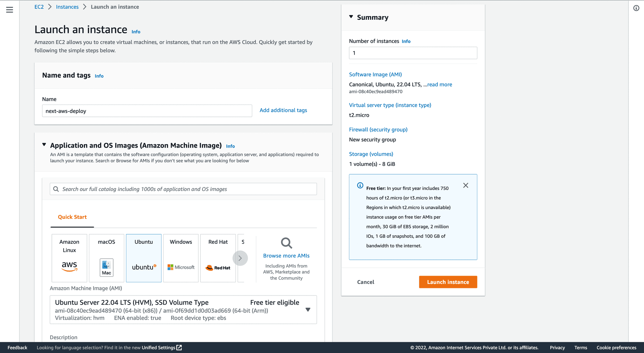Navigate to Instances via breadcrumb
The width and height of the screenshot is (644, 353).
67,7
